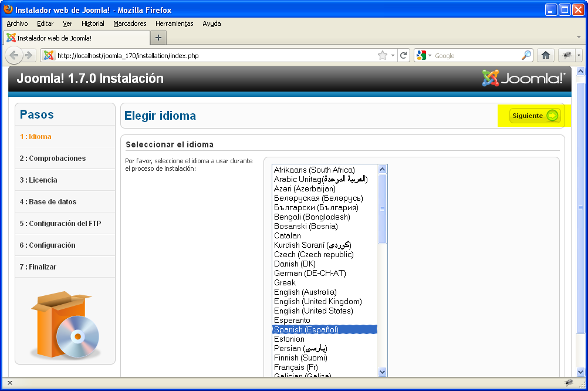Close the add-on bar with X
588x391 pixels.
tap(10, 383)
